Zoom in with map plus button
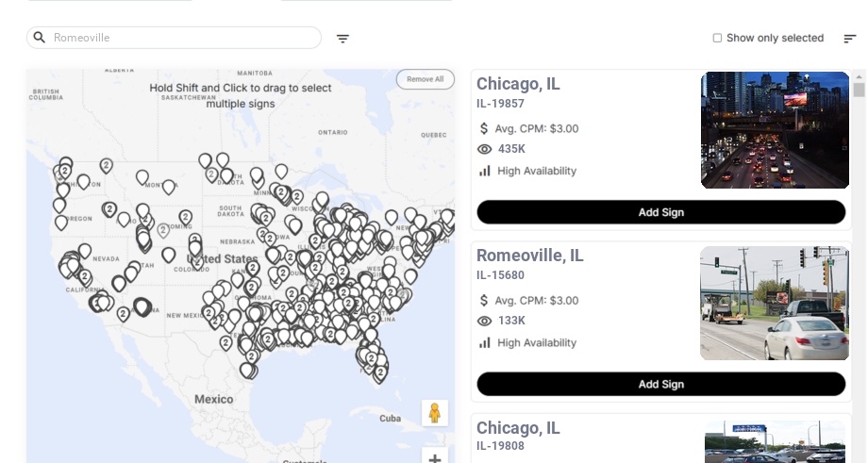This screenshot has width=868, height=463. (x=435, y=457)
